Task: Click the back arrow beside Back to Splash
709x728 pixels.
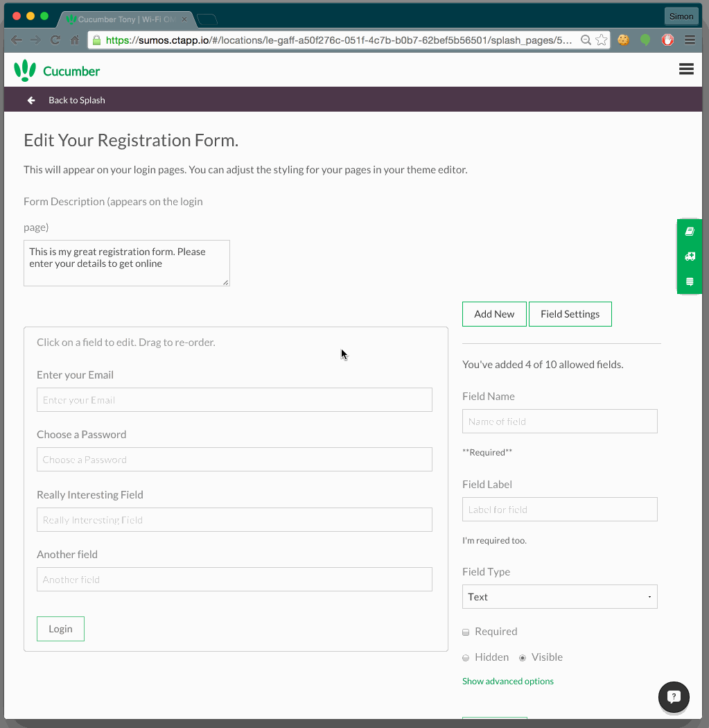Action: click(30, 100)
